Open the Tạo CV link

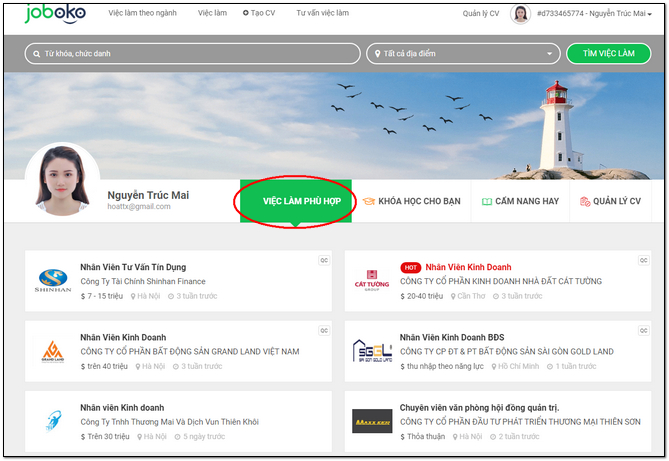pos(259,14)
